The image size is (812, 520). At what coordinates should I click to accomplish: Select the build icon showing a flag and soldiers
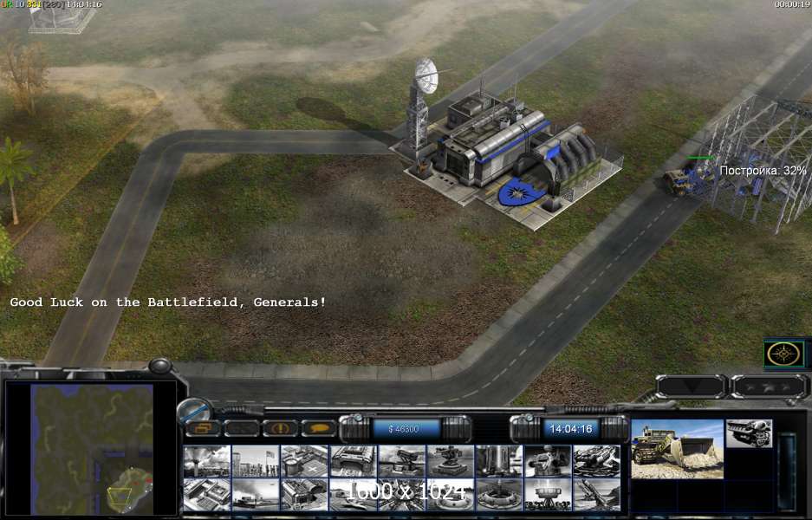click(x=256, y=461)
